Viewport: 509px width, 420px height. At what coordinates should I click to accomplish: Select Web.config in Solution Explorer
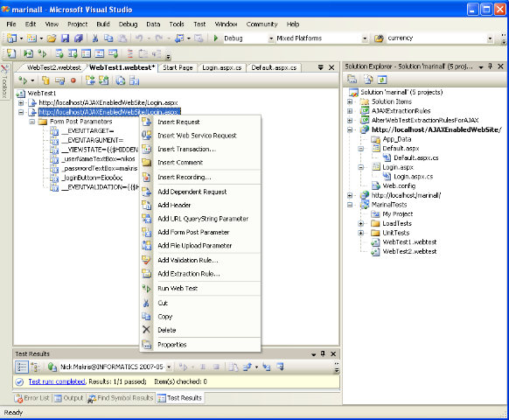[x=399, y=185]
